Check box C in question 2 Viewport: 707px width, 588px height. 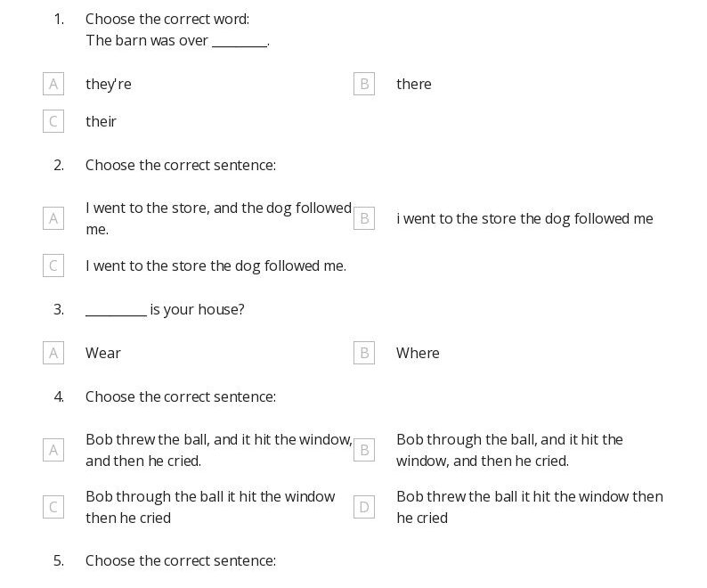point(53,265)
